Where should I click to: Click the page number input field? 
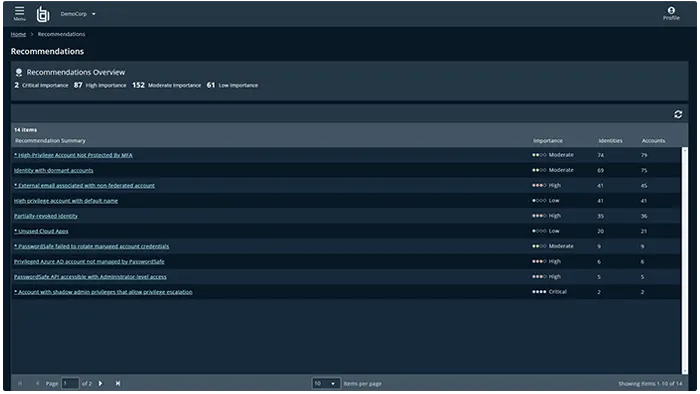click(70, 383)
